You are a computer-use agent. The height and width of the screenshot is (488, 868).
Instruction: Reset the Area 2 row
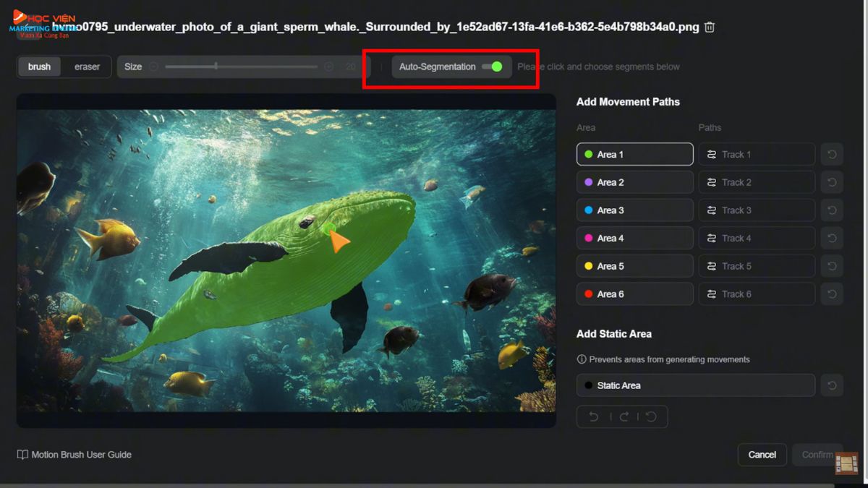point(832,182)
